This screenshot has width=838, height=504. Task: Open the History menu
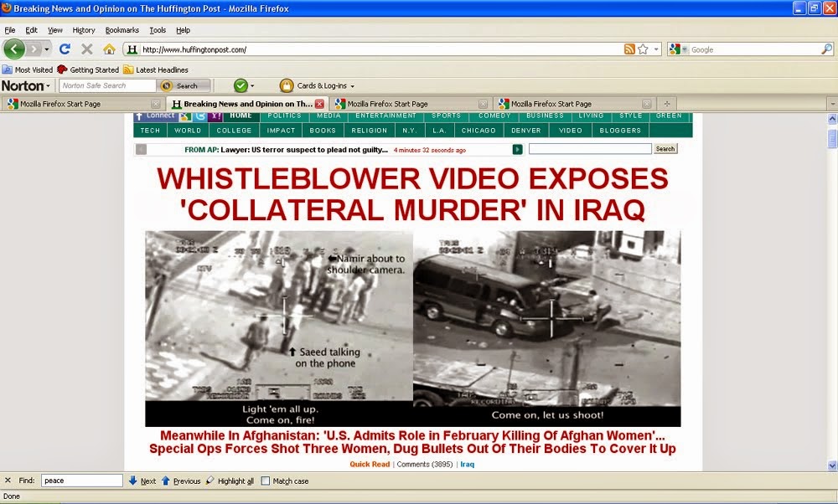(x=83, y=30)
